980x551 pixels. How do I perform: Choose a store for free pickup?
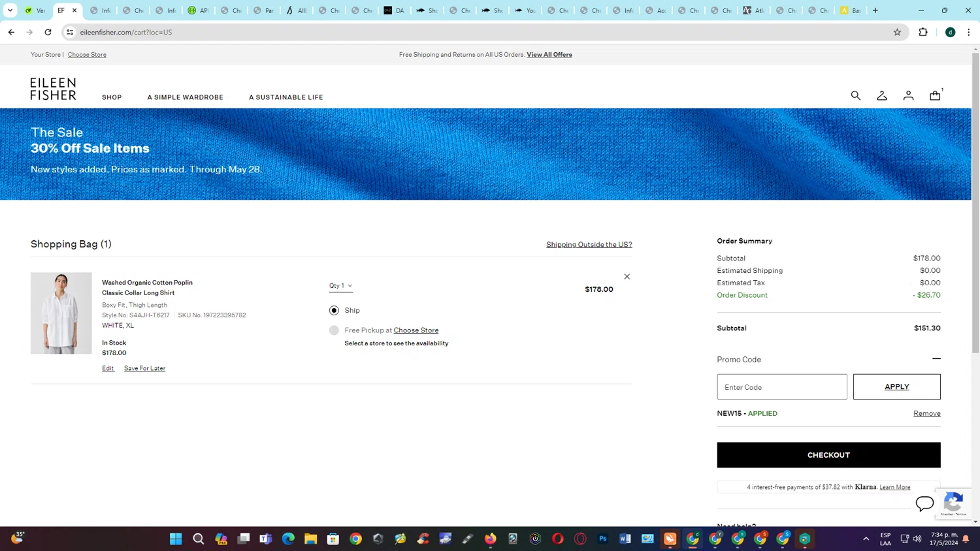tap(416, 330)
